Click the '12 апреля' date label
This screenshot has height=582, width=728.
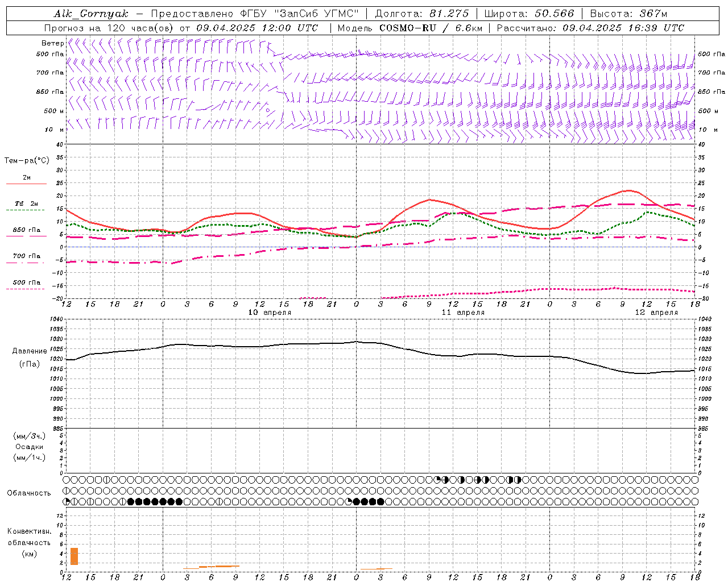(656, 313)
